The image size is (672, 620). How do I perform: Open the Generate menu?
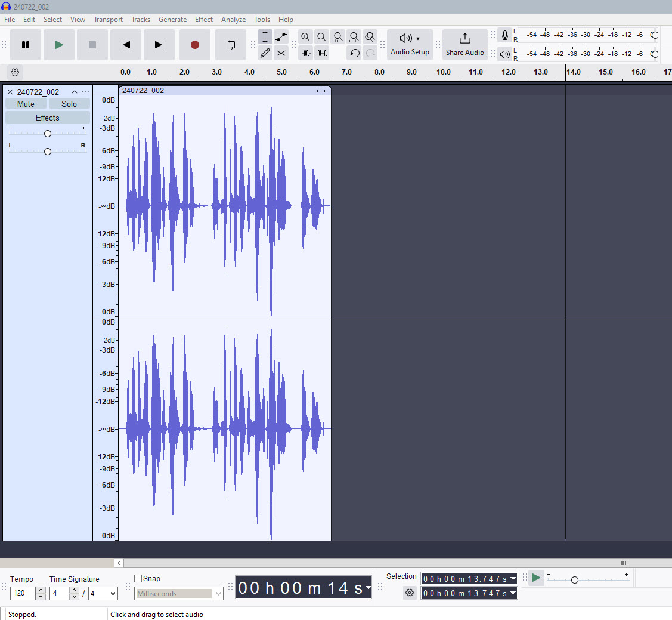pyautogui.click(x=172, y=20)
